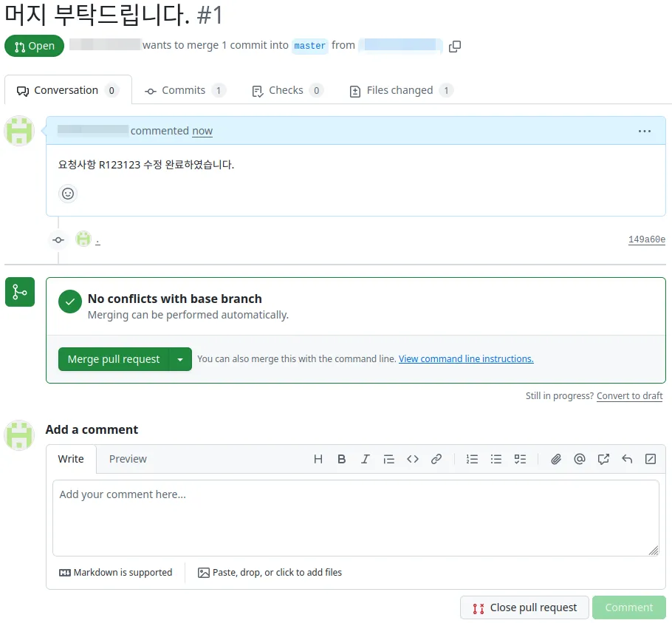Add emoji reaction to the comment
This screenshot has height=623, width=672.
click(x=68, y=194)
